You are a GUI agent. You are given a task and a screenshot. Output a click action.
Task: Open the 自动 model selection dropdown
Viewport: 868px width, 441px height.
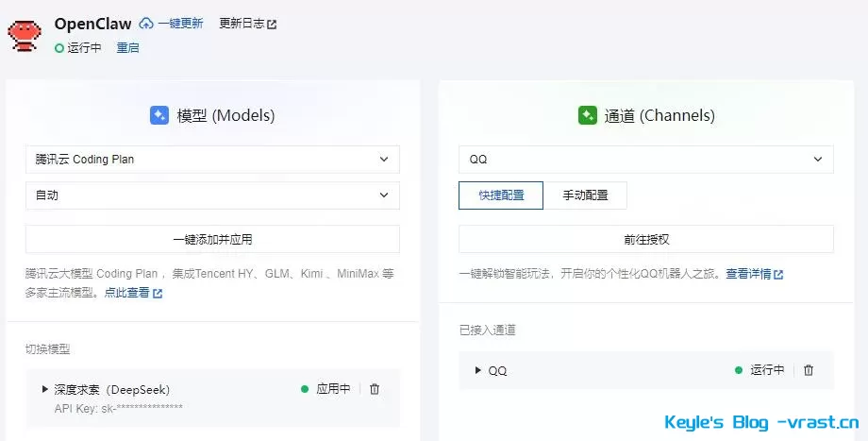[212, 195]
